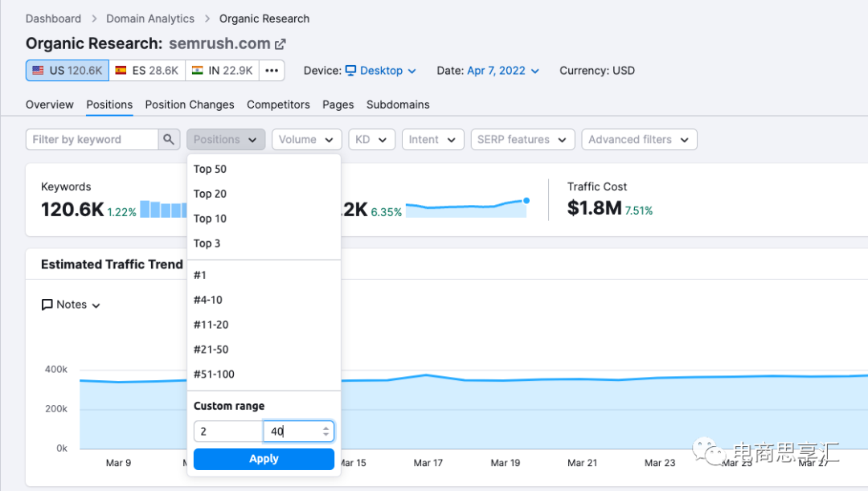Click the custom range minimum field

tap(228, 432)
